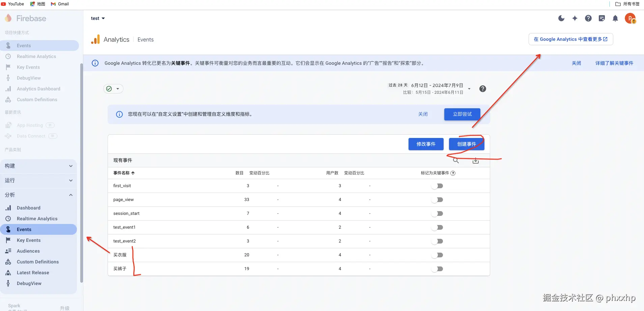Open the 地图 maps bookmark
Screen dimensions: 644x311
37,4
